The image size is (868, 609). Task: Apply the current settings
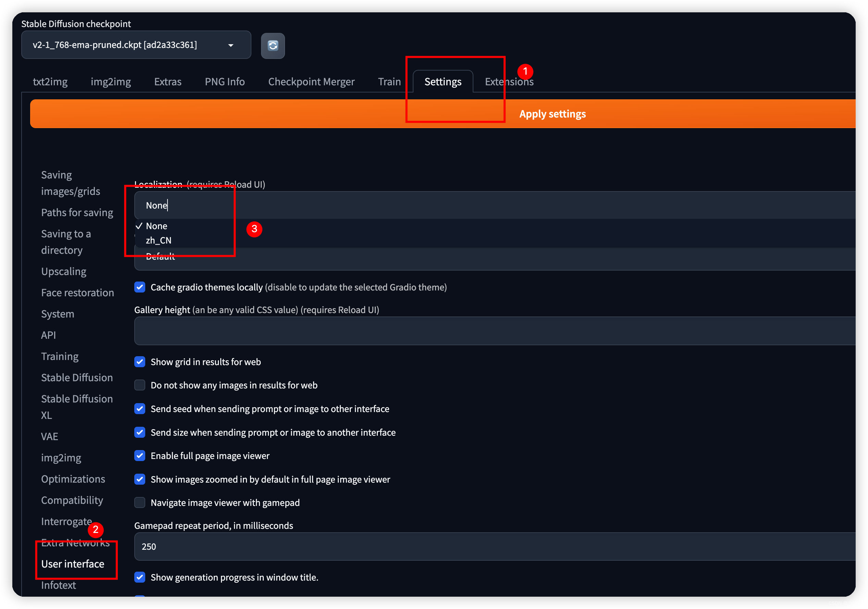coord(554,114)
